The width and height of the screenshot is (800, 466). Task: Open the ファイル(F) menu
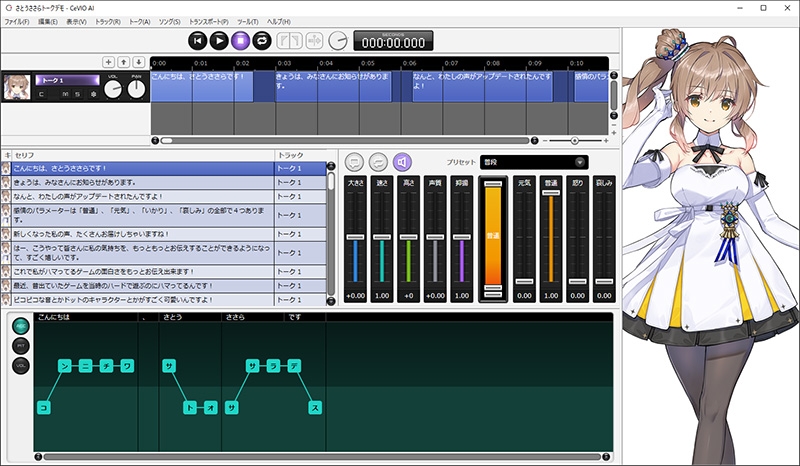(x=17, y=22)
